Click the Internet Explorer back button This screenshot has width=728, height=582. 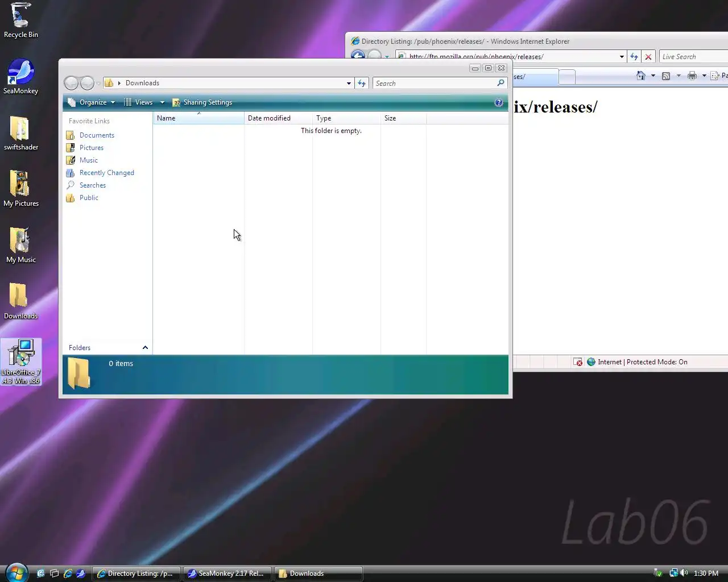(358, 55)
